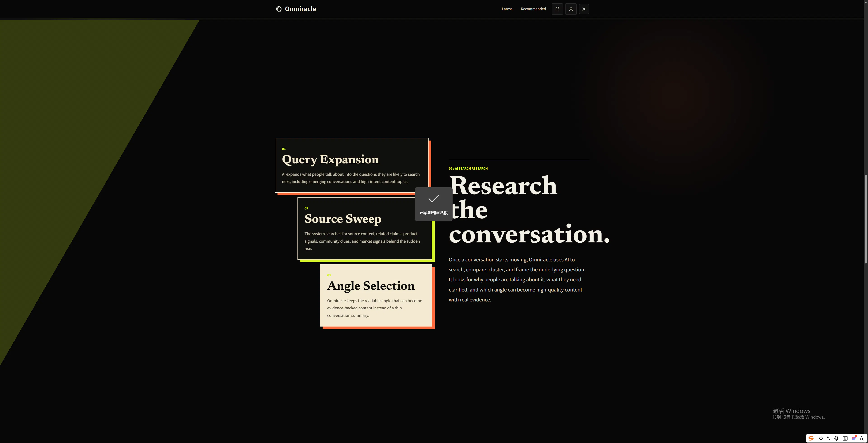Click the paragraph starting "Once a conversation starts moving"
The height and width of the screenshot is (443, 868).
[x=517, y=280]
